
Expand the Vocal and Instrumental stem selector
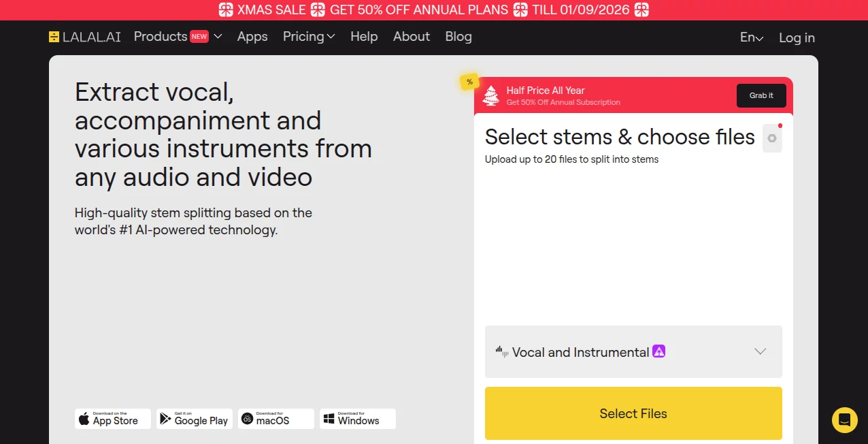(x=760, y=351)
